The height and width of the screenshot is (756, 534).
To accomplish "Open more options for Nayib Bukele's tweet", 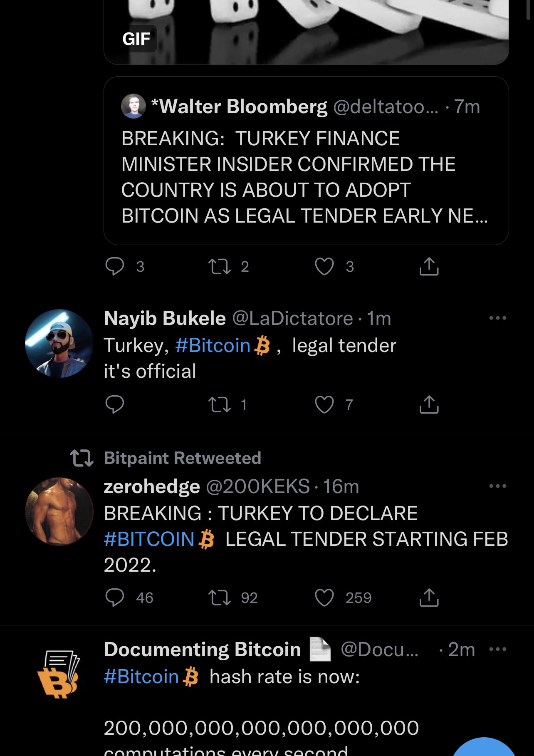I will [498, 318].
